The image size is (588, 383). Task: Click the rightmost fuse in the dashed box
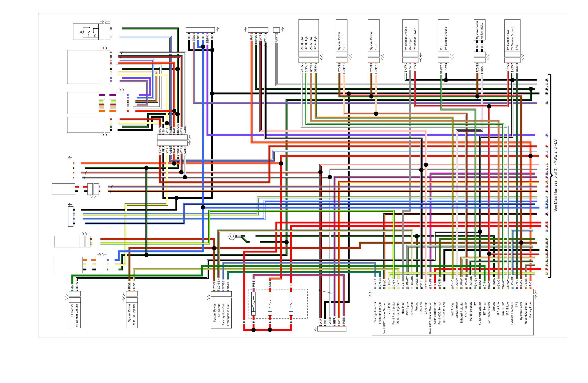[291, 304]
